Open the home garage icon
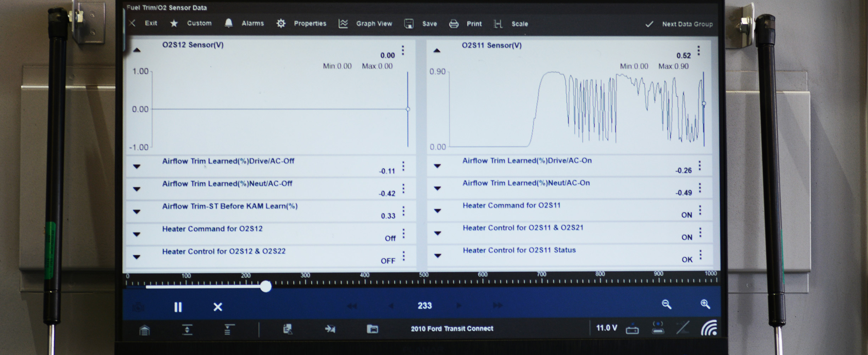 144,330
